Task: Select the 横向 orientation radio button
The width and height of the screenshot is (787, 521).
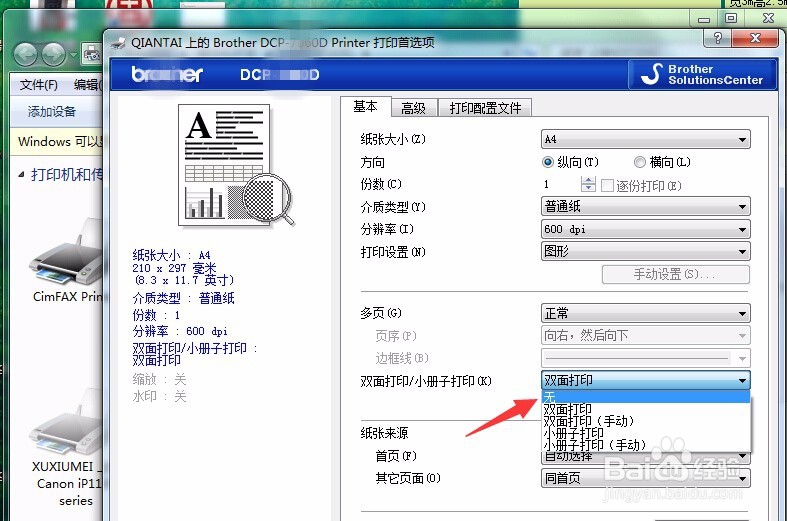Action: pyautogui.click(x=639, y=162)
